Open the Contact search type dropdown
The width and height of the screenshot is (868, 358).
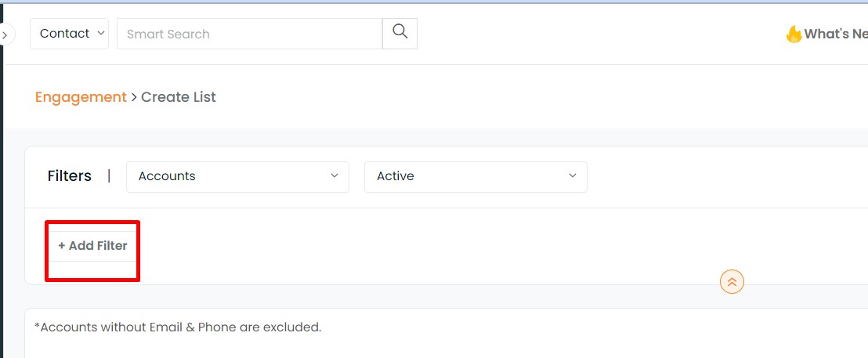point(69,33)
